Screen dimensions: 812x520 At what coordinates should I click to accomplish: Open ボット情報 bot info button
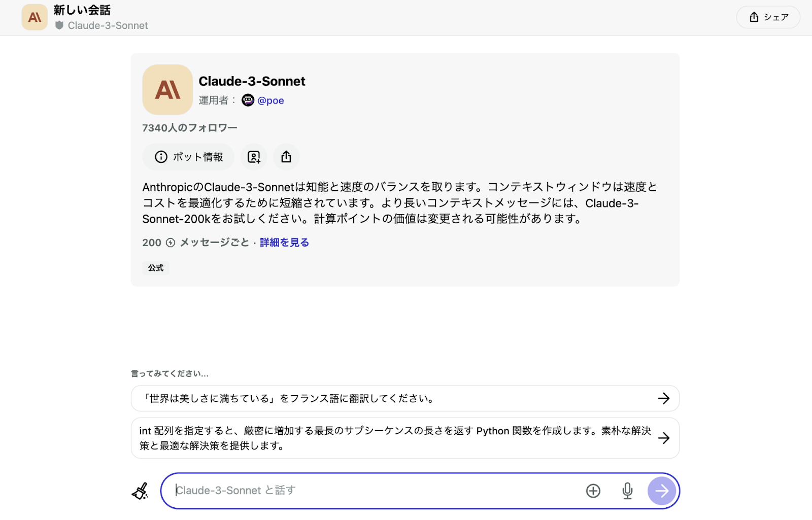[188, 157]
